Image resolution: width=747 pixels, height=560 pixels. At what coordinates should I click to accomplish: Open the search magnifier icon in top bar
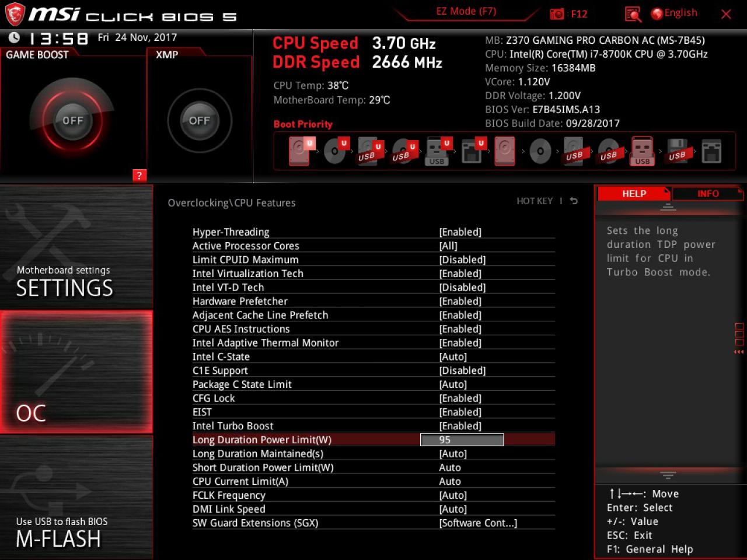pyautogui.click(x=633, y=14)
